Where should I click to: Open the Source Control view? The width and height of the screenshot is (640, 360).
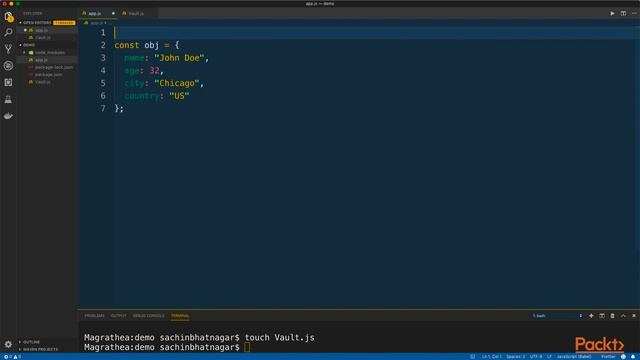8,49
